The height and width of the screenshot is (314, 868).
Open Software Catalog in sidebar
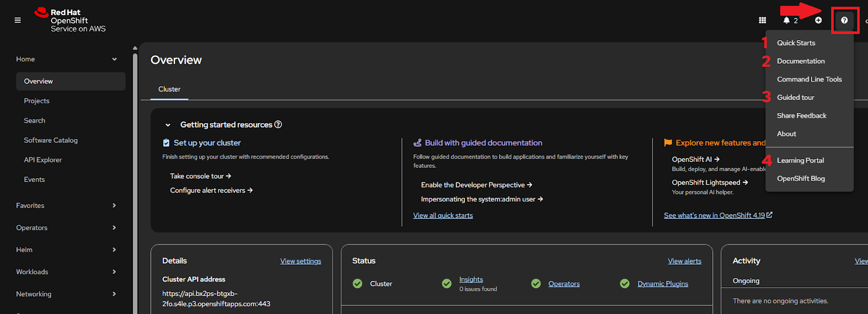coord(50,140)
